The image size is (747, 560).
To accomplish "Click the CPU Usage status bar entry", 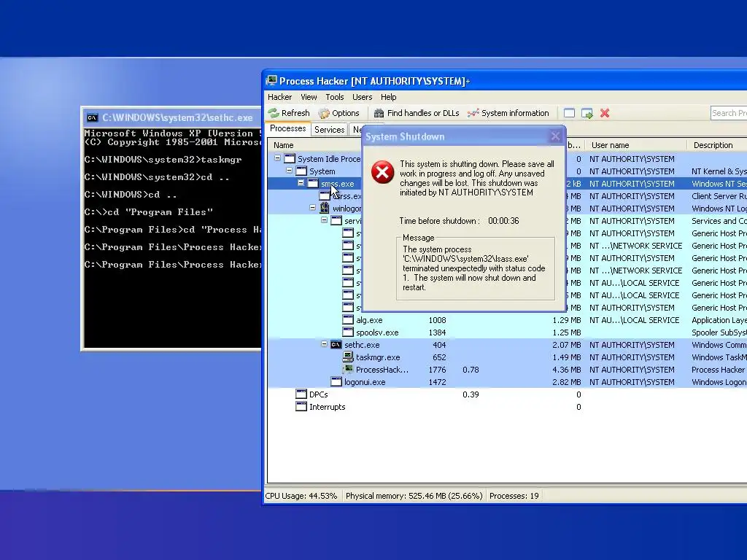I will (301, 496).
